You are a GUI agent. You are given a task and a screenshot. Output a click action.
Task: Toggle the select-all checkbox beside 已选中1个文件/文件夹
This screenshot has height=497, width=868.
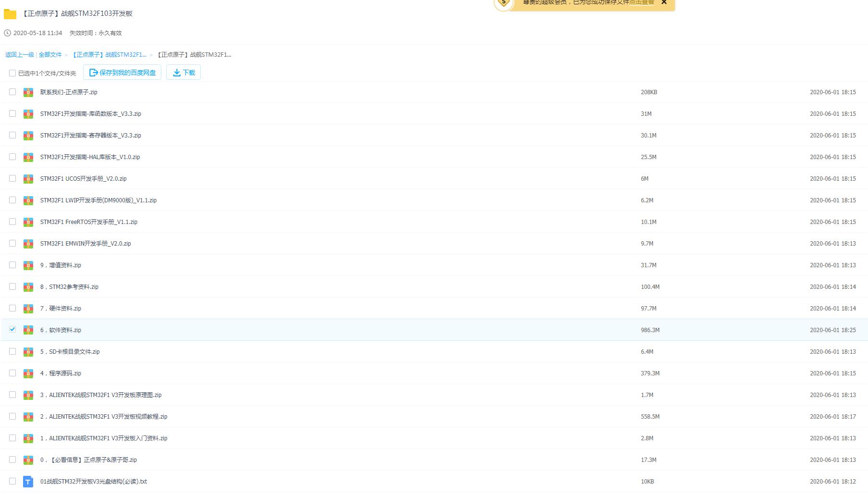click(12, 73)
